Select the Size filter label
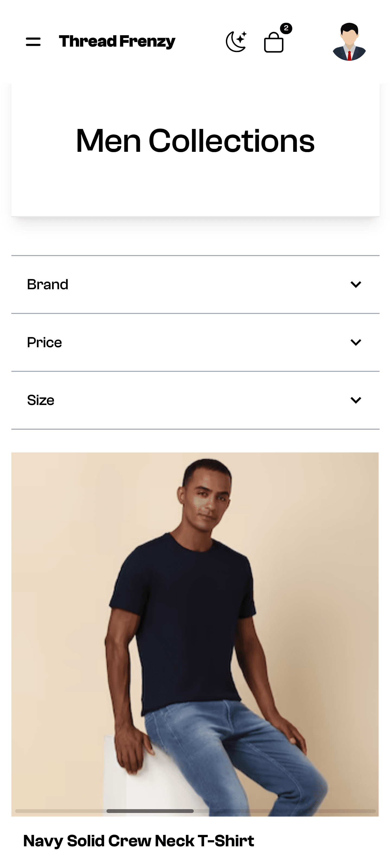 coord(40,400)
